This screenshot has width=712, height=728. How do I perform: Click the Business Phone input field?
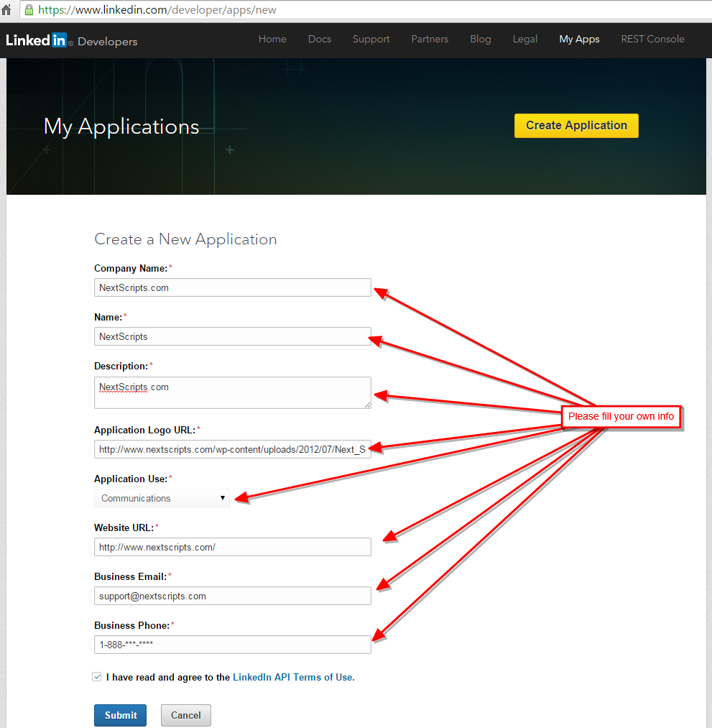point(233,645)
